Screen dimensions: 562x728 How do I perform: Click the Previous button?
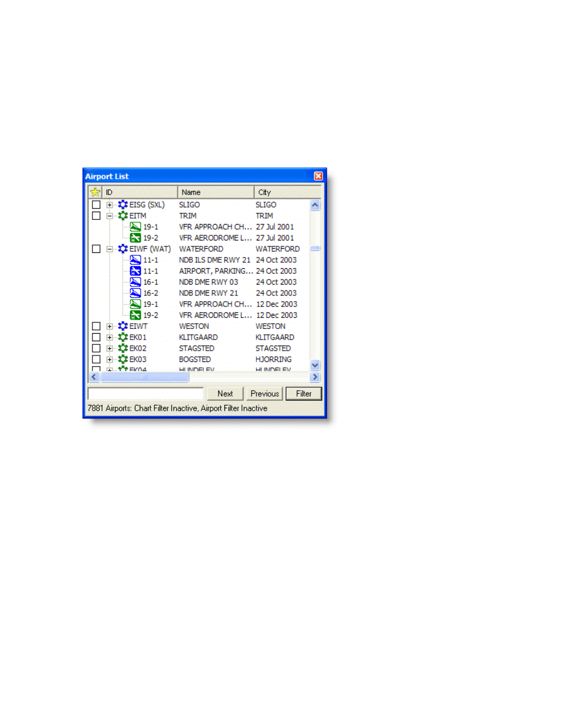point(265,394)
